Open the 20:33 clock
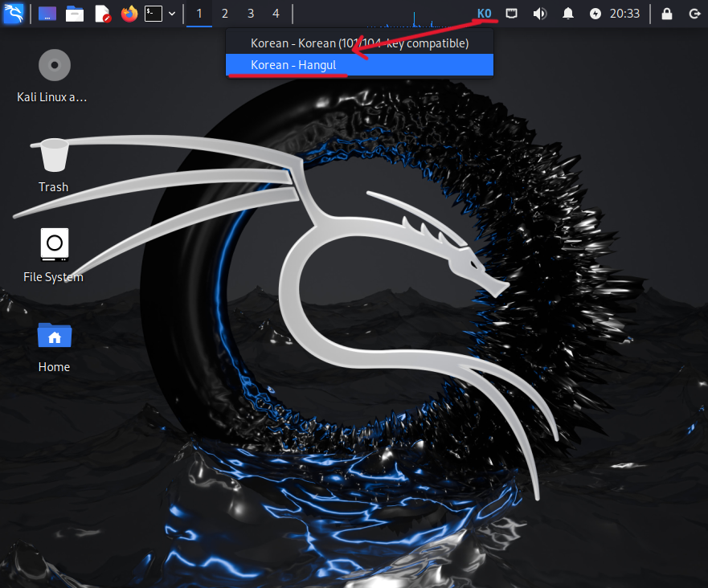The image size is (708, 588). click(x=625, y=14)
